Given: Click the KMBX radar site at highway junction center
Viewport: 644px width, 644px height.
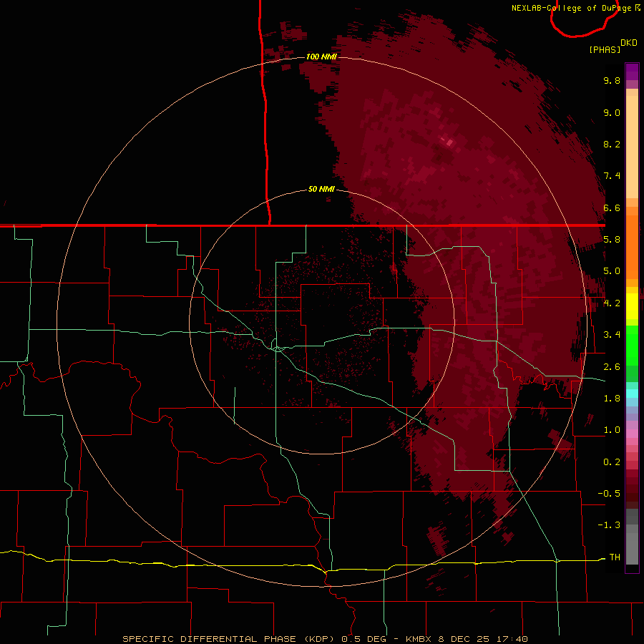Looking at the screenshot, I should click(x=278, y=348).
